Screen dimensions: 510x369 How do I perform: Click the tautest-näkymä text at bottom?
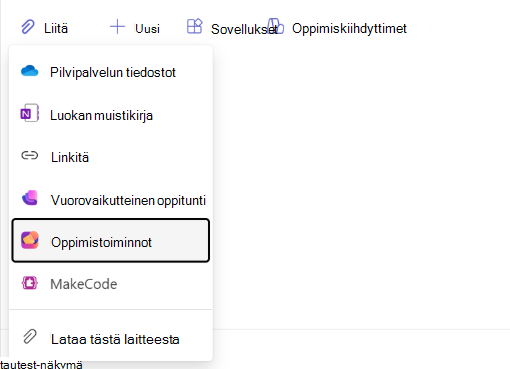(x=41, y=364)
